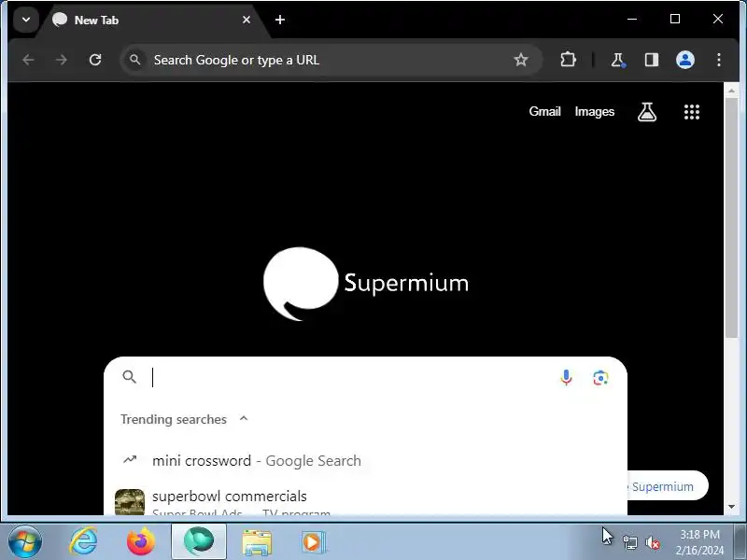Toggle the side panel button

tap(651, 60)
